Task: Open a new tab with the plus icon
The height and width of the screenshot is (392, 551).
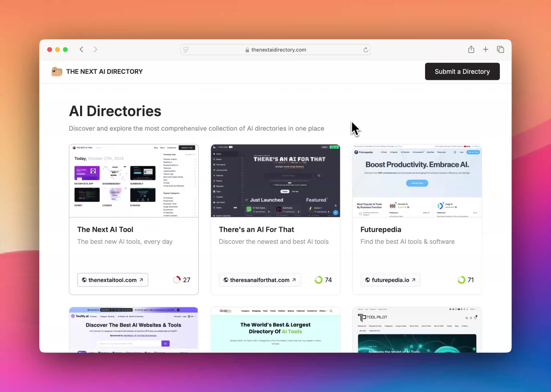Action: click(486, 50)
